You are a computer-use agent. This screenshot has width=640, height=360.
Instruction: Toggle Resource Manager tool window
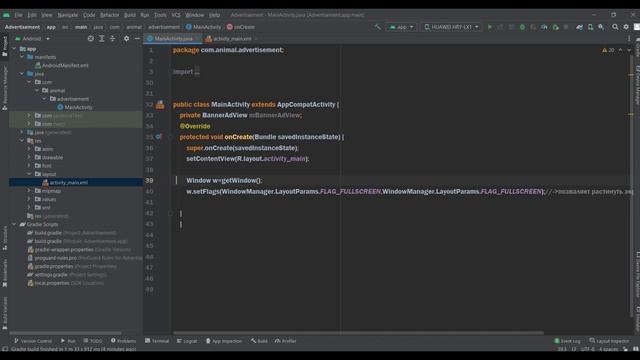pos(4,88)
